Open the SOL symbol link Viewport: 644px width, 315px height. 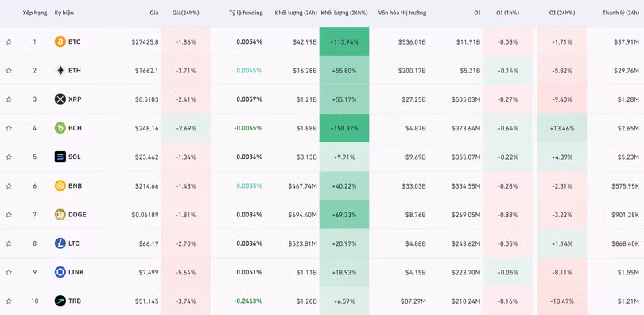coord(75,157)
